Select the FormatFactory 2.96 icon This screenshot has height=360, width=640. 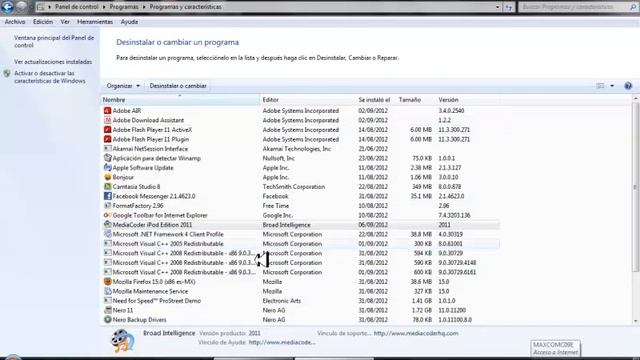pos(107,206)
